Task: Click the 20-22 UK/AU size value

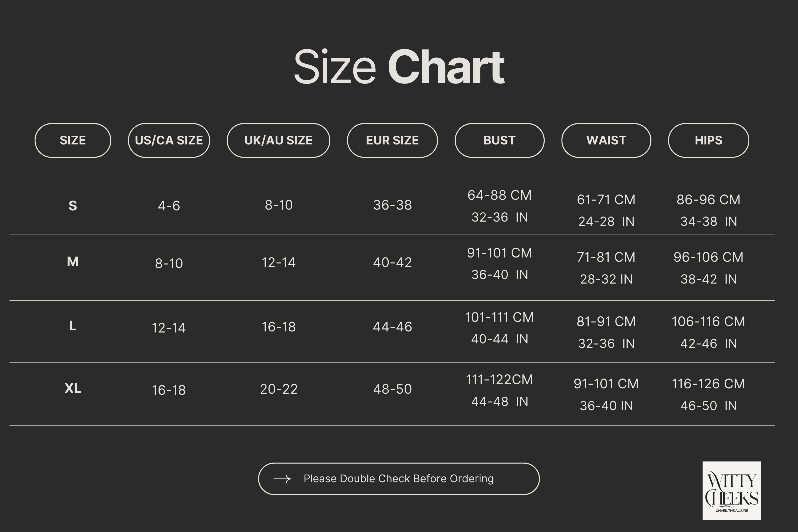Action: coord(279,389)
